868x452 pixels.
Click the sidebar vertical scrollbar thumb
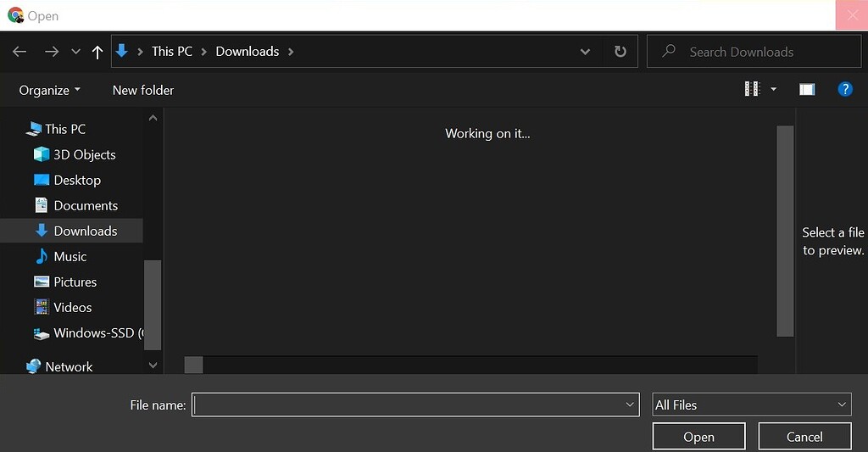[x=153, y=304]
